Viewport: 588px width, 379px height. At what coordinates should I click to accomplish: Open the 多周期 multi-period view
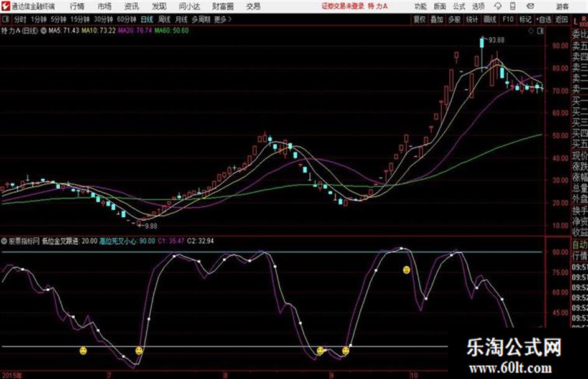[201, 19]
